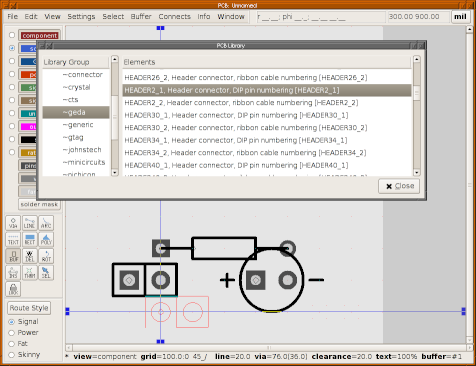
Task: Open the File menu
Action: tap(13, 16)
